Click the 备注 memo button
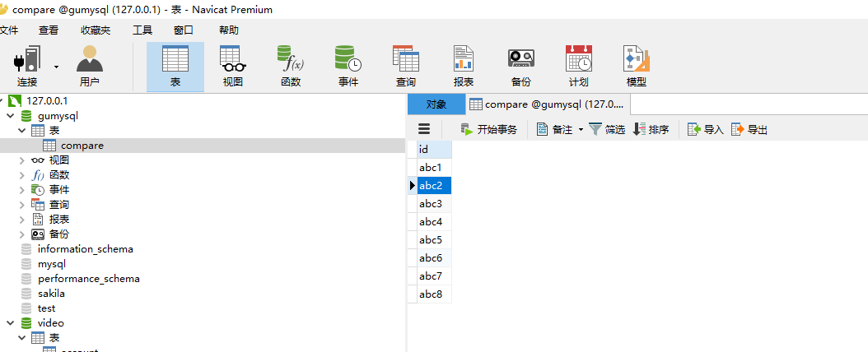The height and width of the screenshot is (352, 868). pos(554,129)
